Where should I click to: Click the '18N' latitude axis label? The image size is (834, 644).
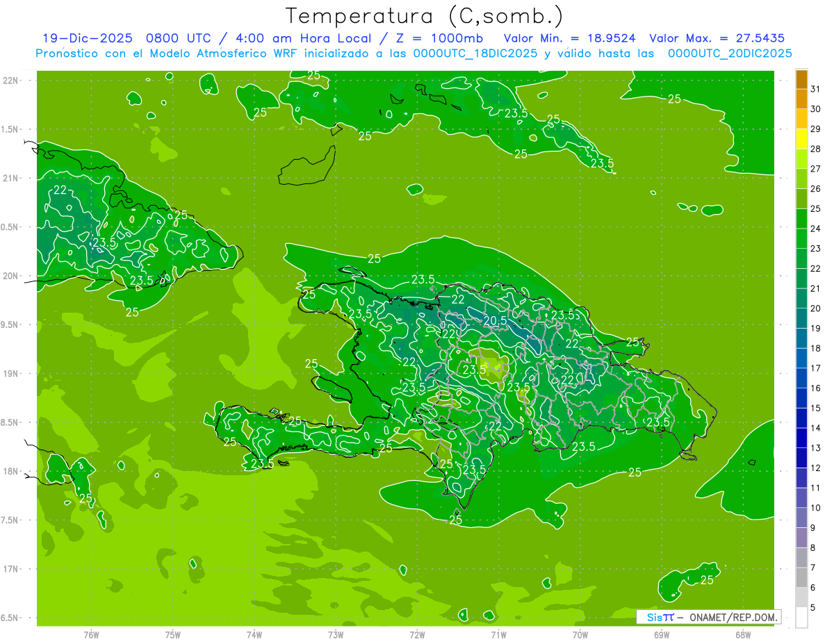pyautogui.click(x=10, y=471)
